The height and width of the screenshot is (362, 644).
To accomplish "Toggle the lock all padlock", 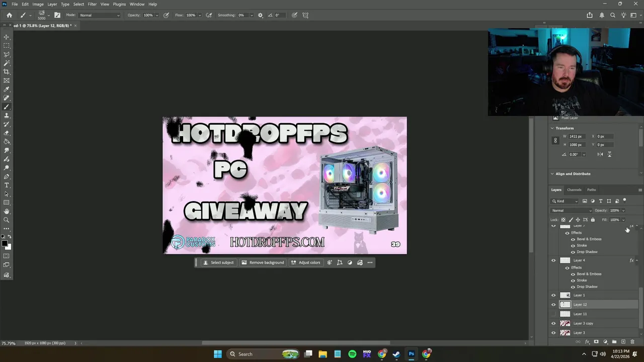I will pyautogui.click(x=593, y=220).
